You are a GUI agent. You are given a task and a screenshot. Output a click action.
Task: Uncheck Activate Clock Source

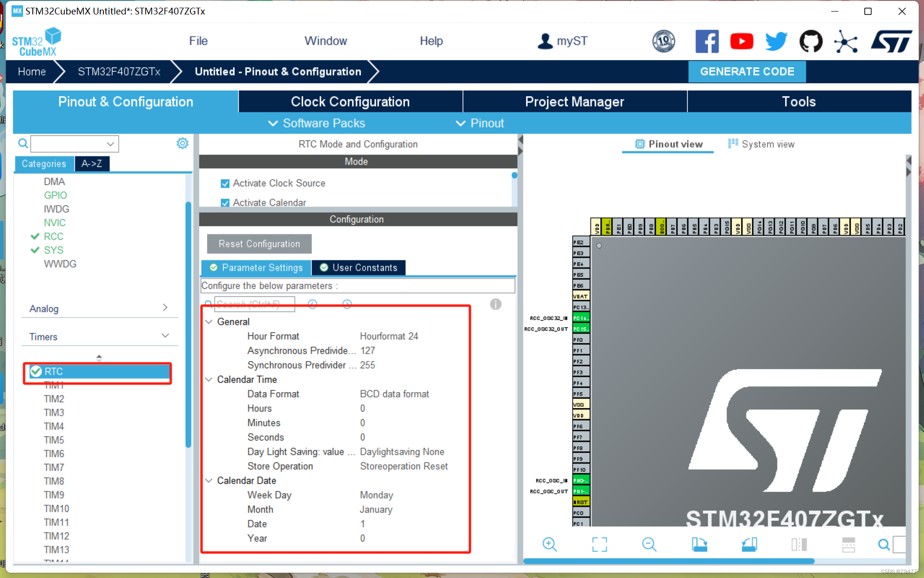pyautogui.click(x=225, y=183)
